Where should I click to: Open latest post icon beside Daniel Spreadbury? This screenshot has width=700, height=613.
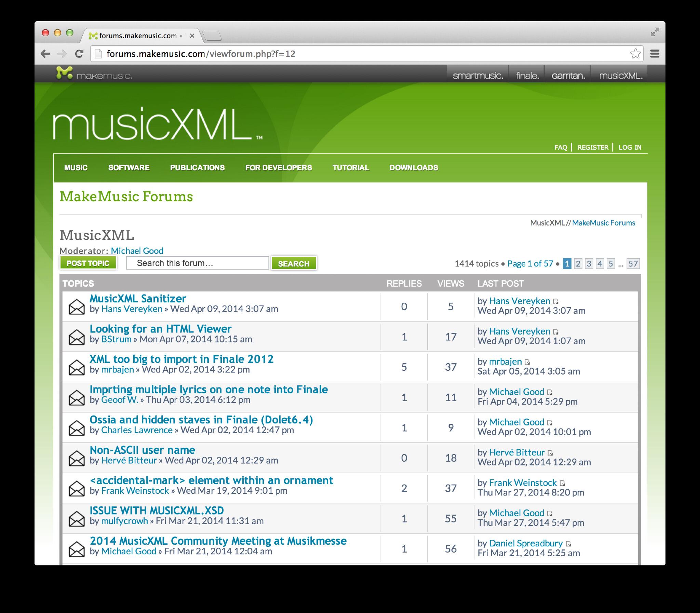(x=568, y=544)
